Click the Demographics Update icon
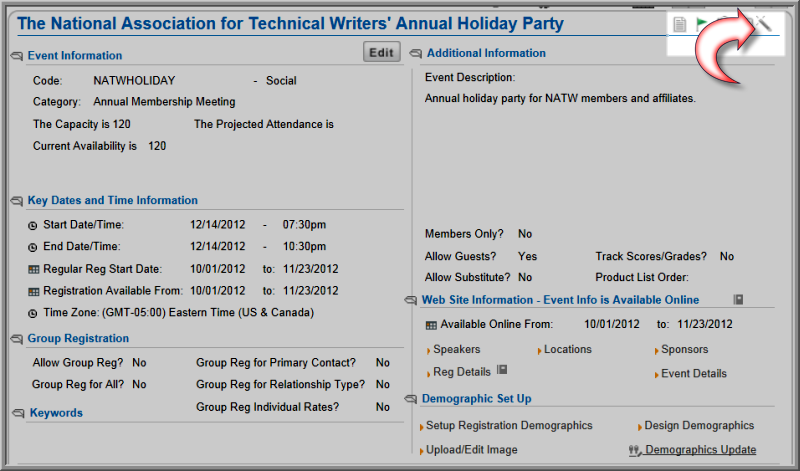 (634, 450)
